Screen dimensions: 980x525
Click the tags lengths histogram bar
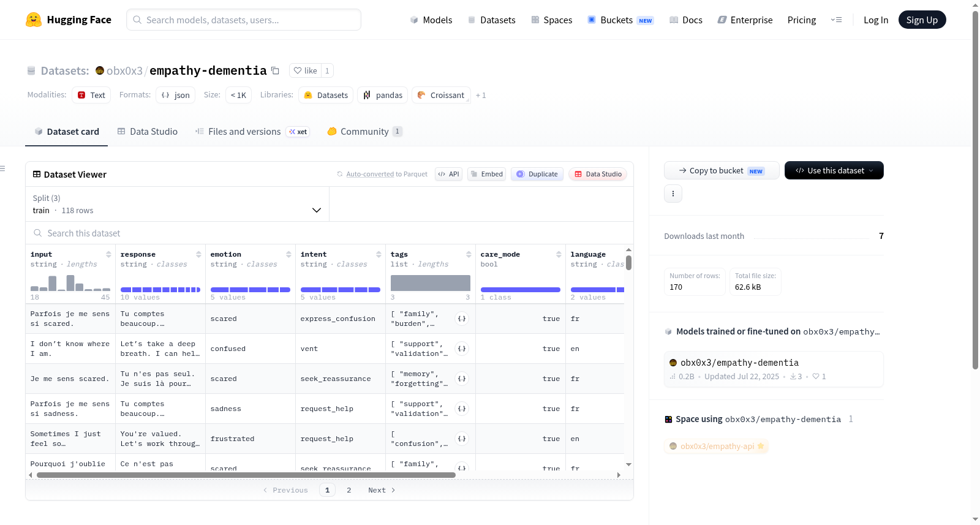coord(431,282)
